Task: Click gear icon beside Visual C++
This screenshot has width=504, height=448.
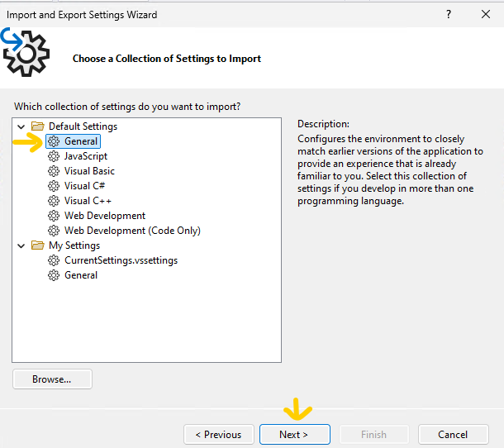Action: [54, 201]
